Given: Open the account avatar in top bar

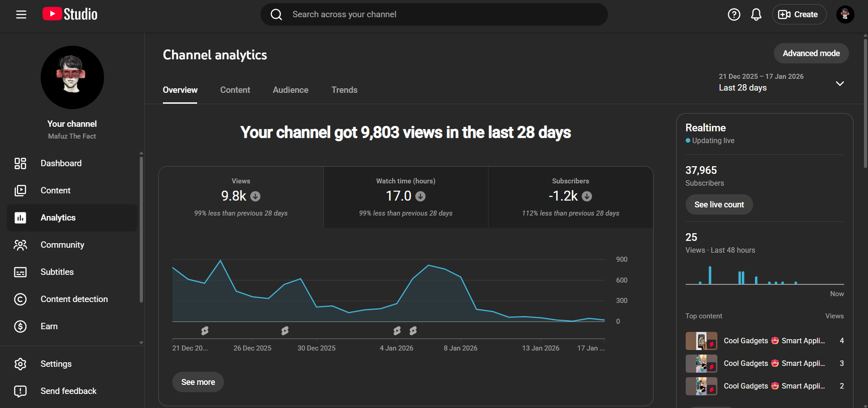Looking at the screenshot, I should (x=845, y=14).
